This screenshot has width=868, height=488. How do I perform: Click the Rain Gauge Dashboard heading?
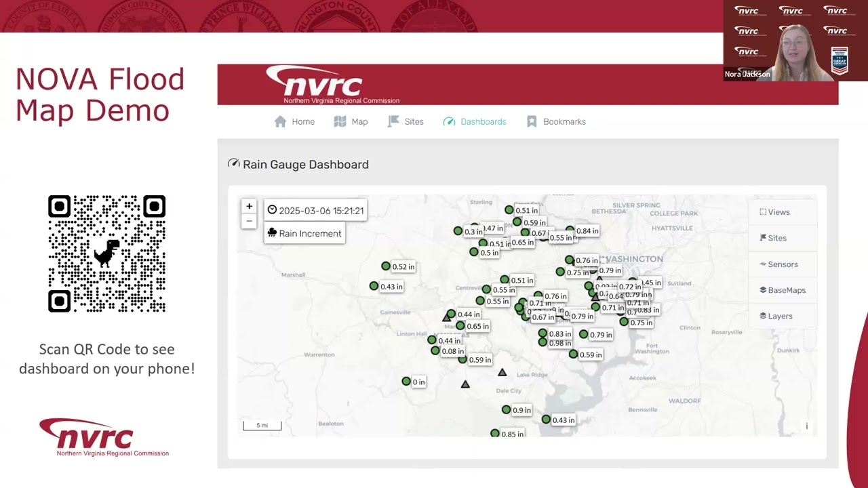pos(306,164)
